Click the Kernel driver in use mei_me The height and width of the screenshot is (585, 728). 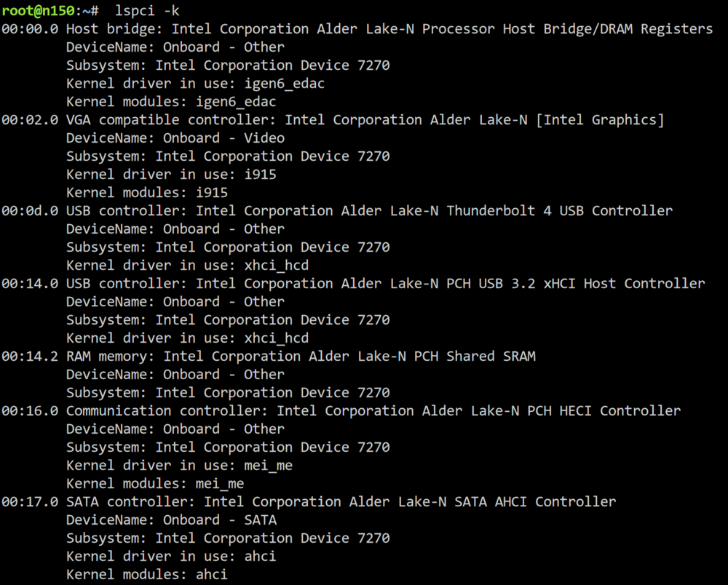179,466
